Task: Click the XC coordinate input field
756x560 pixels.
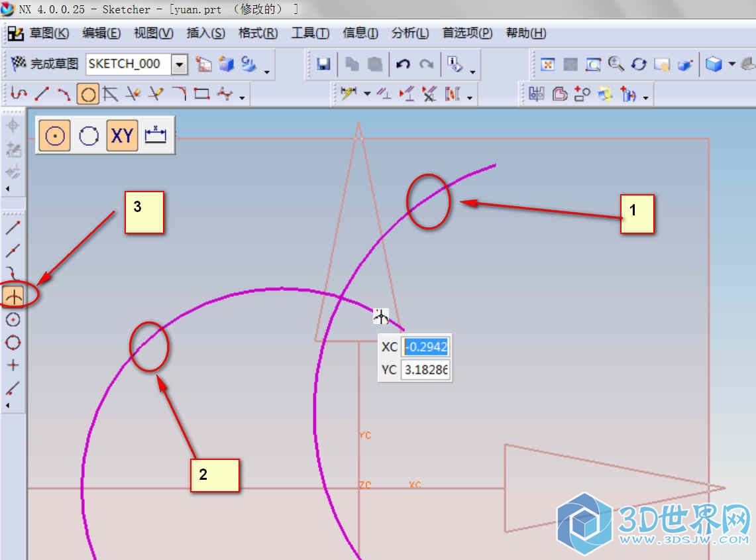Action: coord(426,347)
